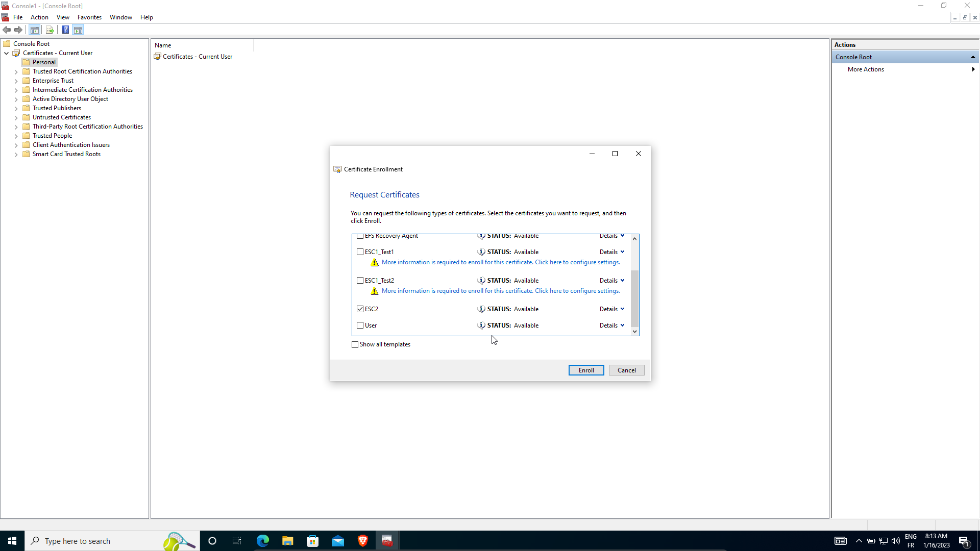Click the ESC1_Test1 warning triangle icon
The width and height of the screenshot is (980, 551).
375,262
